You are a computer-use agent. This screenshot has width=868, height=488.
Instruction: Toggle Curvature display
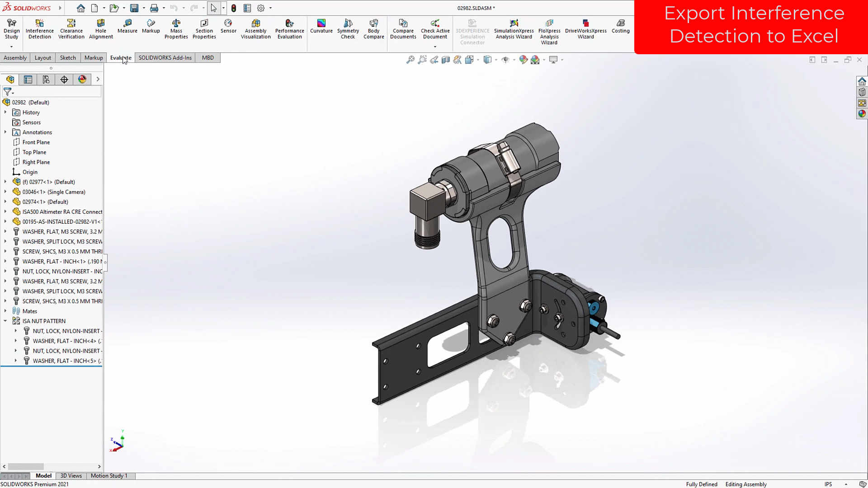[x=321, y=26]
